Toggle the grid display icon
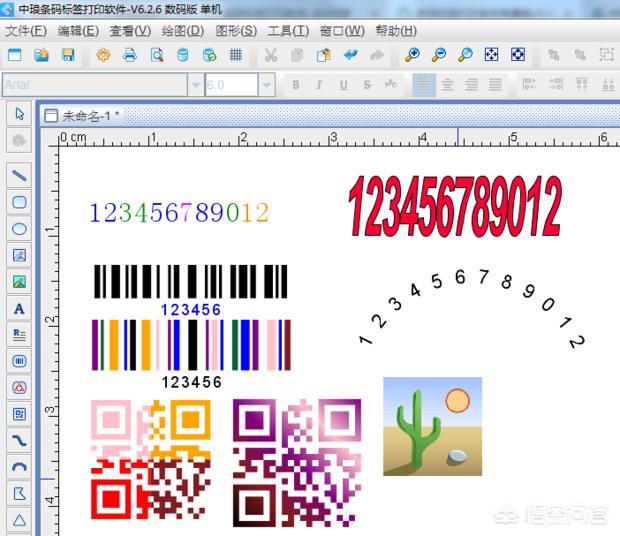The width and height of the screenshot is (620, 536). (236, 55)
